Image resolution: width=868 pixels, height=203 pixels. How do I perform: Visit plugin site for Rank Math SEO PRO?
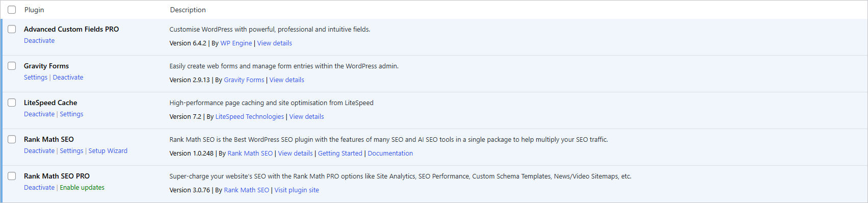[x=297, y=190]
